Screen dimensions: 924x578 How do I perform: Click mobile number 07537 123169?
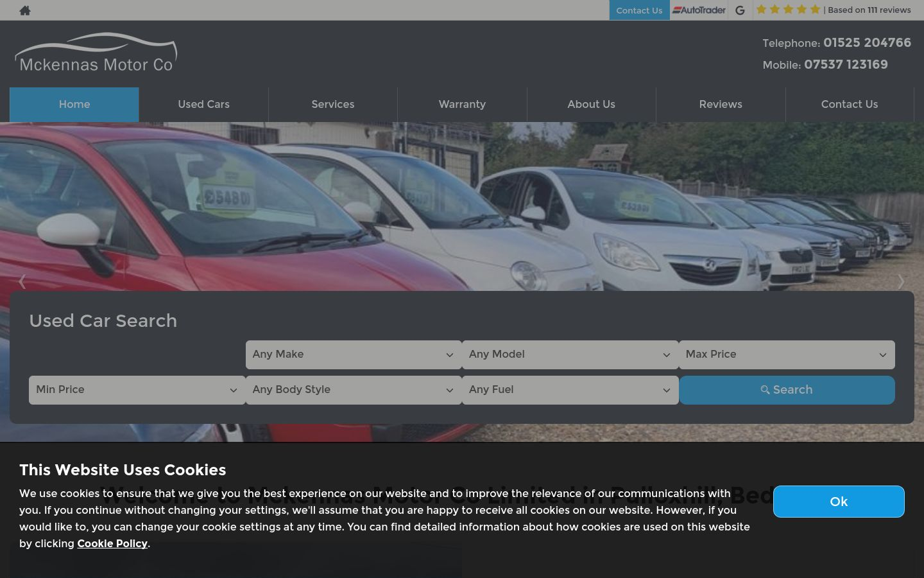pos(846,64)
